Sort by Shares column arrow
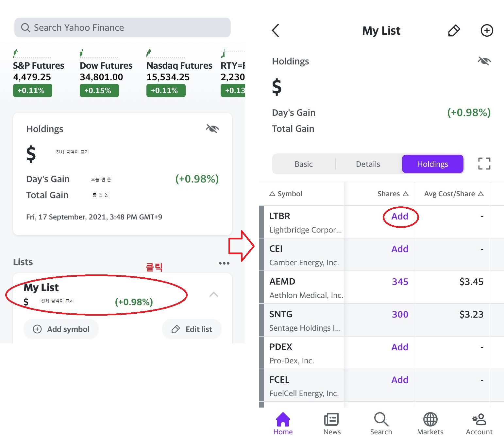Image resolution: width=504 pixels, height=436 pixels. 405,194
